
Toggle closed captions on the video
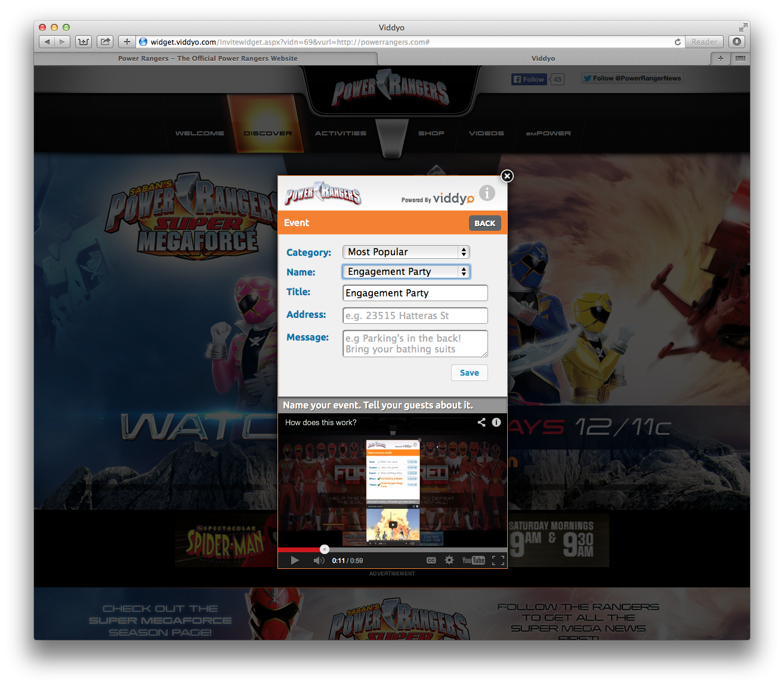click(x=431, y=561)
